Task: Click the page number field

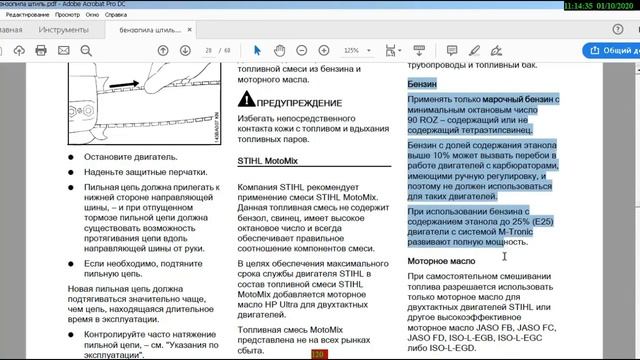Action: click(209, 51)
